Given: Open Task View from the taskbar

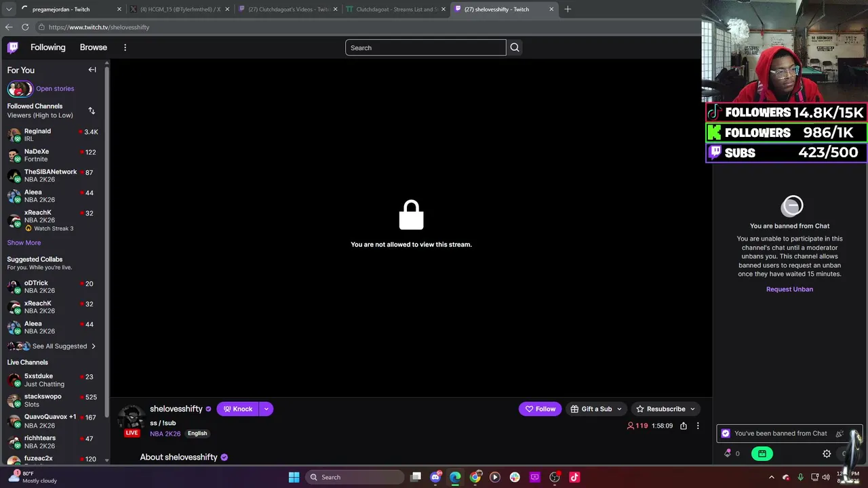Looking at the screenshot, I should (x=416, y=477).
